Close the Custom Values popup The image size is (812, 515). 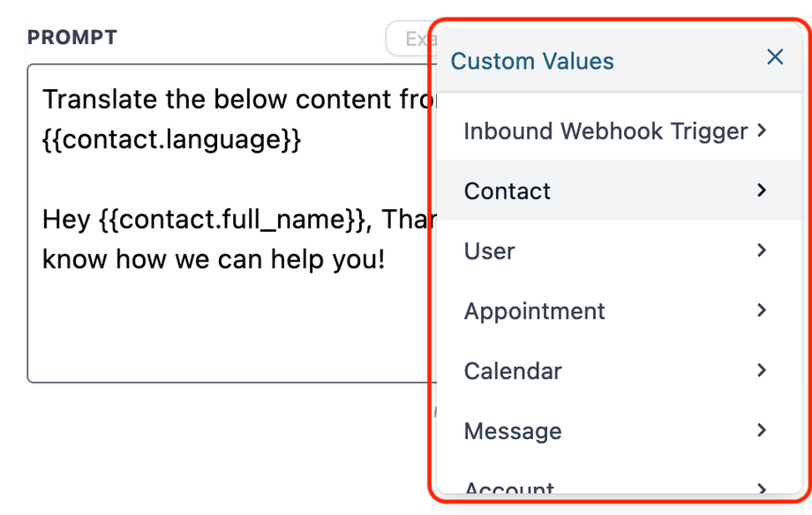pos(775,56)
